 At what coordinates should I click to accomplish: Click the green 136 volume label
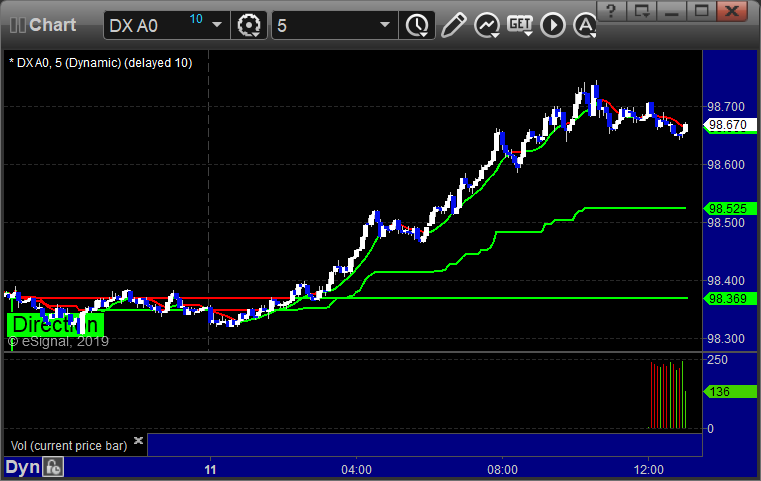(x=718, y=392)
